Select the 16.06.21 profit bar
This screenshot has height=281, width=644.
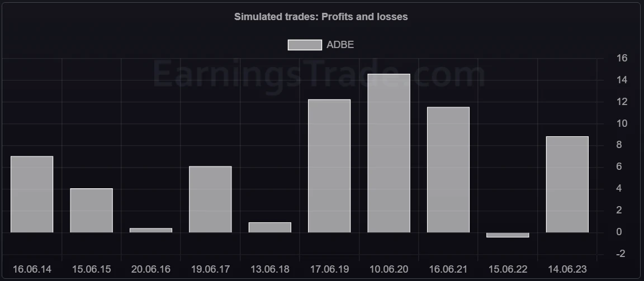tap(448, 169)
